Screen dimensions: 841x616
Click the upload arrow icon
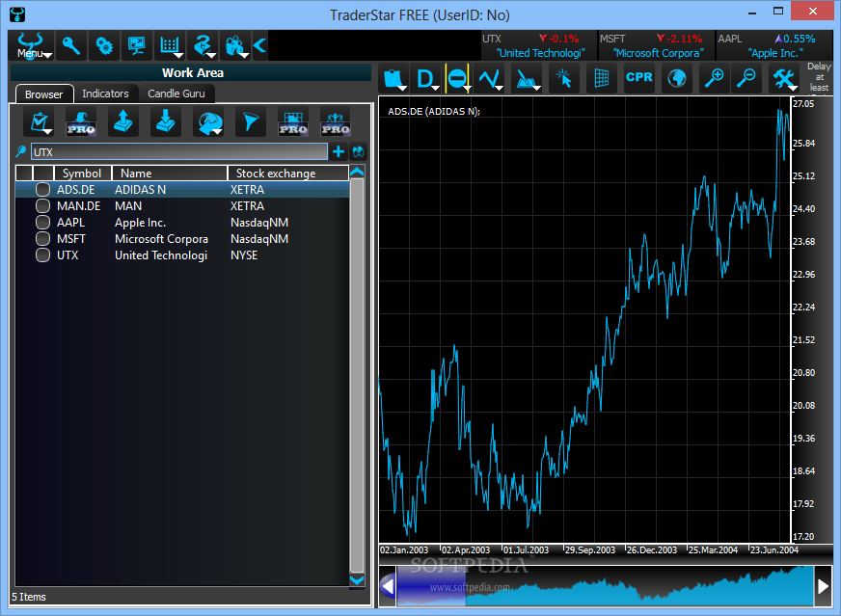[123, 121]
